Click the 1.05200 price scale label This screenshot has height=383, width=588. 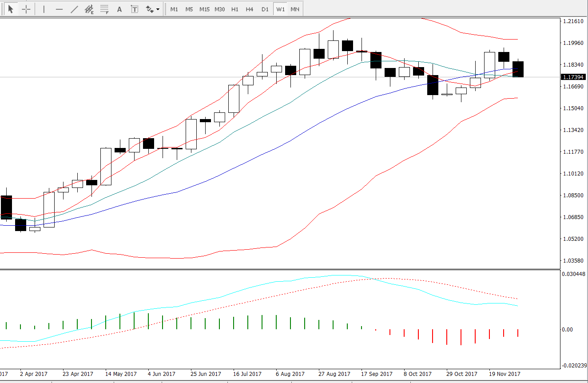pyautogui.click(x=573, y=239)
